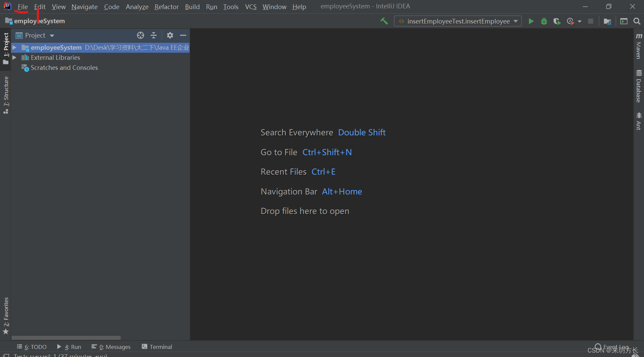Click the Run Anything window icon
Screen dimensions: 644x357
(624, 21)
